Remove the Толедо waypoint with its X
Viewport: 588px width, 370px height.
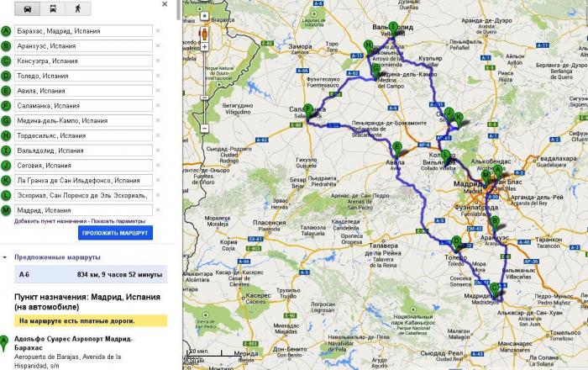(157, 76)
